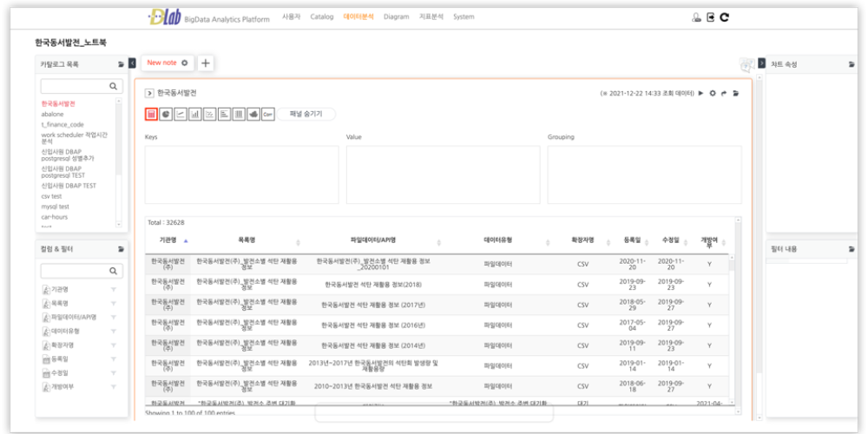Click folder icon in 필터 내용 header
Viewport: 868px width, 434px height.
(x=852, y=249)
